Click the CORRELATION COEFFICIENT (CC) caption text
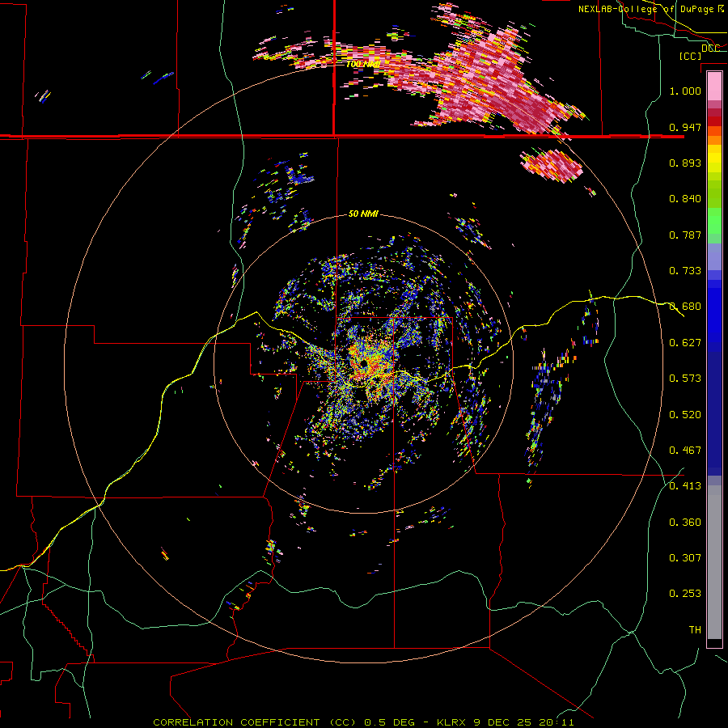The height and width of the screenshot is (728, 728). [x=255, y=722]
